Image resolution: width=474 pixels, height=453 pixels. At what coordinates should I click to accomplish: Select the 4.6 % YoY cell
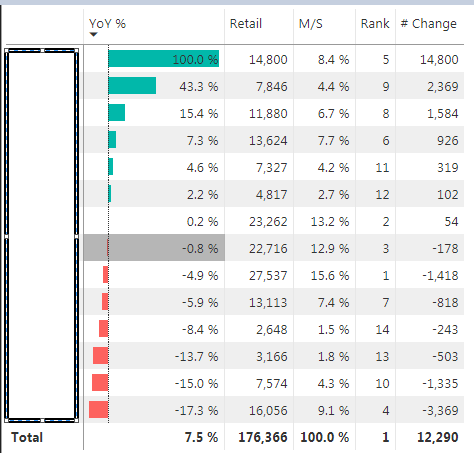(x=154, y=167)
